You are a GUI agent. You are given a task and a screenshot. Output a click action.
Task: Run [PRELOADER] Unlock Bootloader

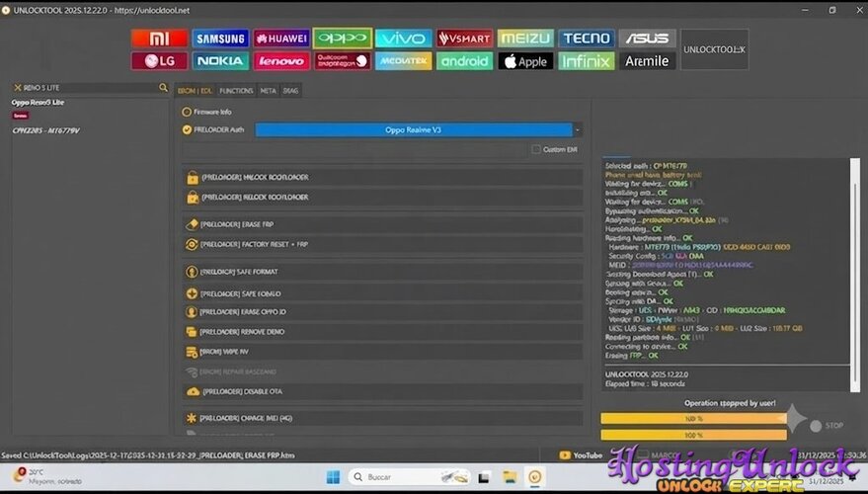coord(382,177)
